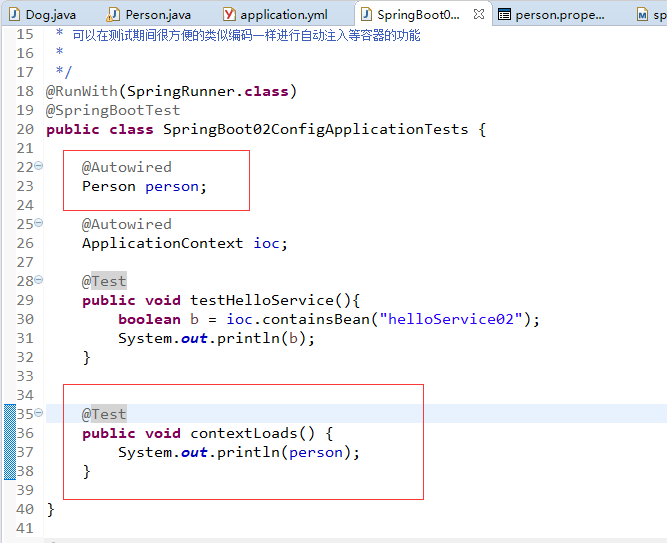Click println on line 31
This screenshot has width=667, height=543.
248,338
